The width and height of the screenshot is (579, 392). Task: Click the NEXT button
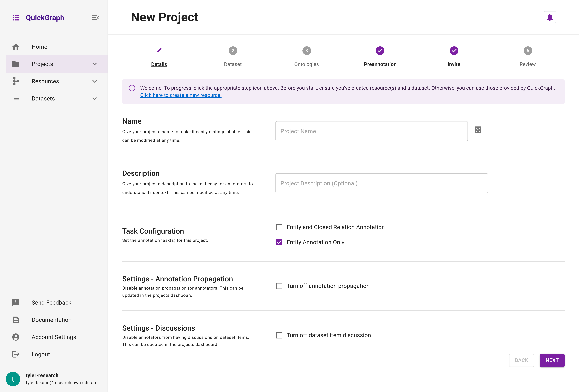pyautogui.click(x=552, y=360)
